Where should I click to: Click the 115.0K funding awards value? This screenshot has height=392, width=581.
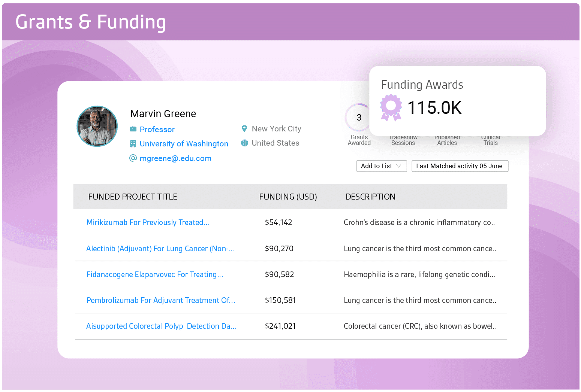coord(434,108)
